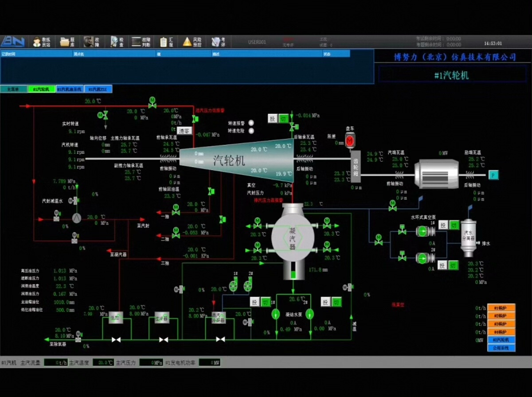Switch to the #1汽机油系统 tab
The image size is (532, 397).
pyautogui.click(x=70, y=89)
